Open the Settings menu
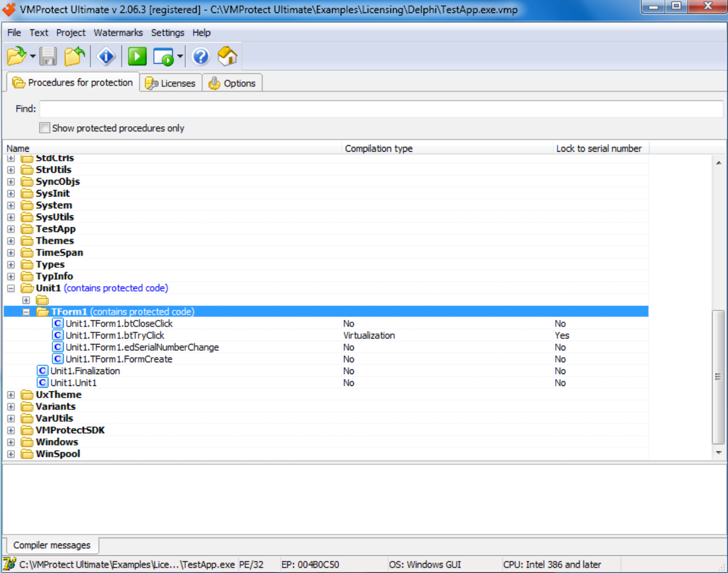The width and height of the screenshot is (728, 573). point(168,32)
